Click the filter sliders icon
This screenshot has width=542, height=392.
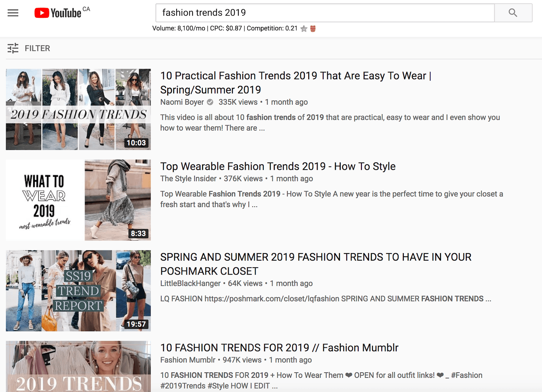13,48
